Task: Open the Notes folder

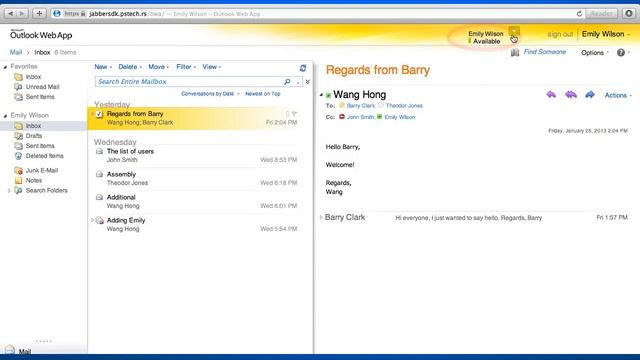Action: [x=33, y=180]
